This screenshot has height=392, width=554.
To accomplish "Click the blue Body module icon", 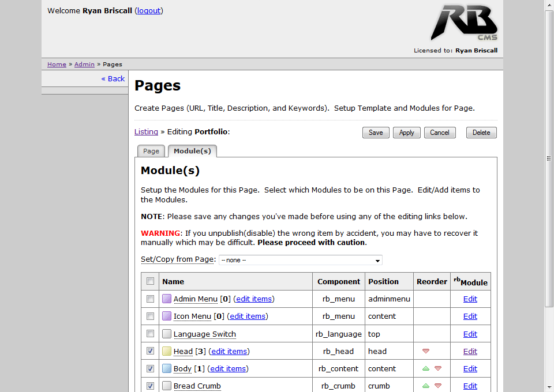I will 167,368.
